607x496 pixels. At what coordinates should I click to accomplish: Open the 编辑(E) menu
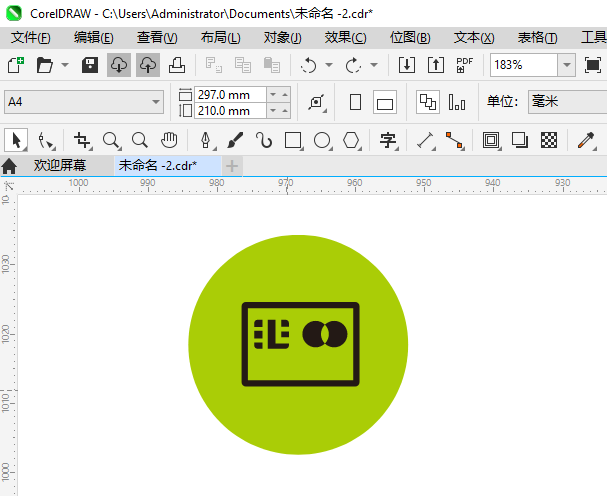[94, 38]
